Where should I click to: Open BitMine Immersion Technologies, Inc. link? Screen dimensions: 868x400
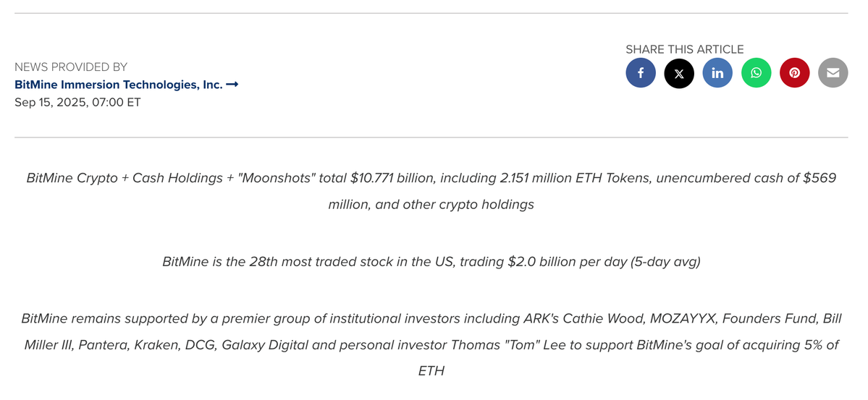pos(118,85)
